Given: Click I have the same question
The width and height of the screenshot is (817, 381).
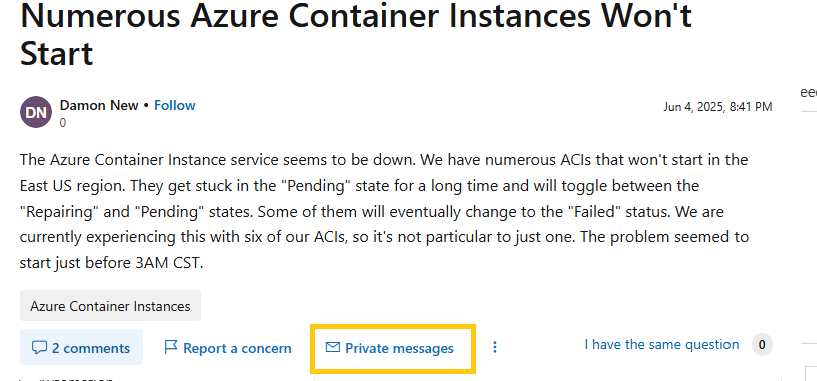Looking at the screenshot, I should 662,345.
